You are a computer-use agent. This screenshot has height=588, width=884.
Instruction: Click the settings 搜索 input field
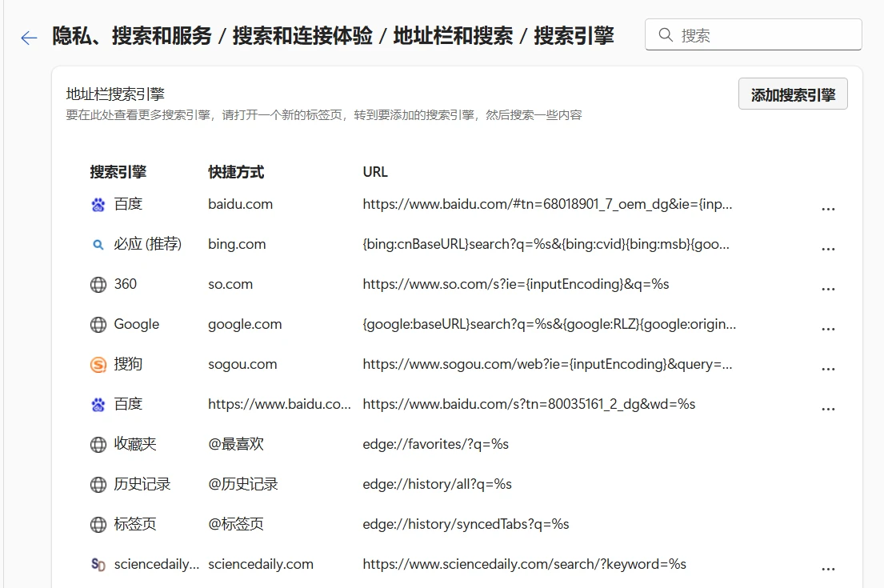click(754, 35)
